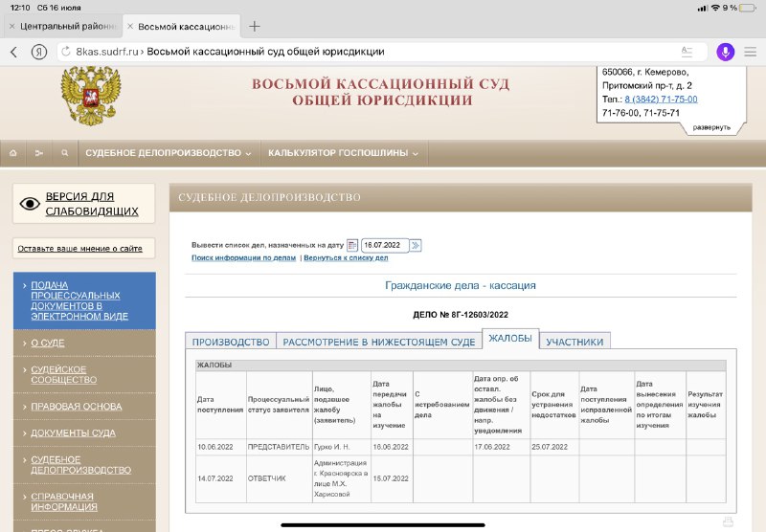766x532 pixels.
Task: Open Оставьте ваше мнение о сайте
Action: pyautogui.click(x=80, y=249)
